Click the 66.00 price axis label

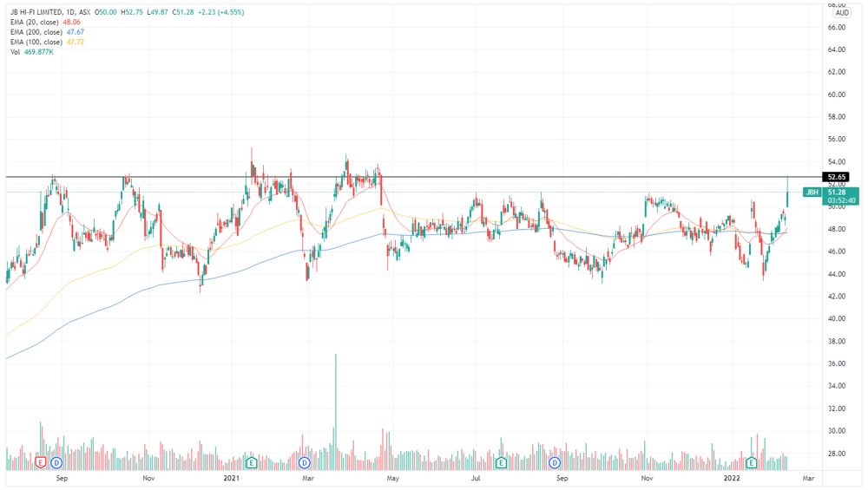(x=837, y=27)
